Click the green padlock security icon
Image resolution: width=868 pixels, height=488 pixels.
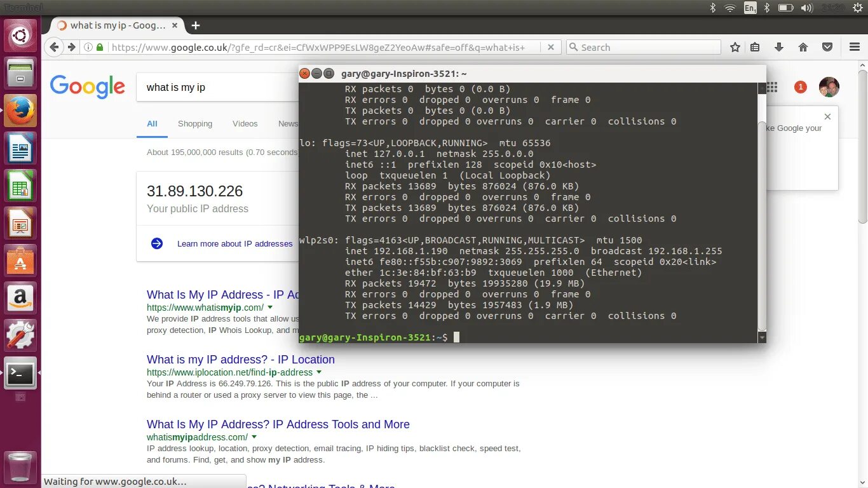pyautogui.click(x=100, y=47)
